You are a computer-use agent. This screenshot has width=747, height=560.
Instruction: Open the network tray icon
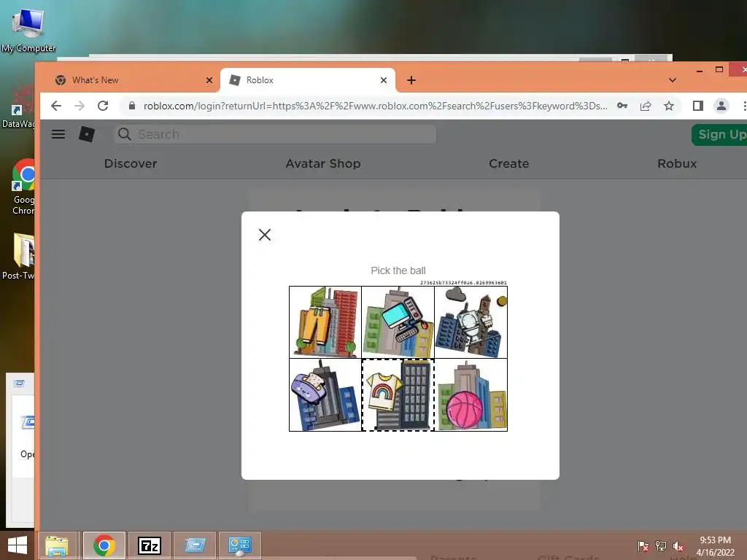pyautogui.click(x=661, y=546)
